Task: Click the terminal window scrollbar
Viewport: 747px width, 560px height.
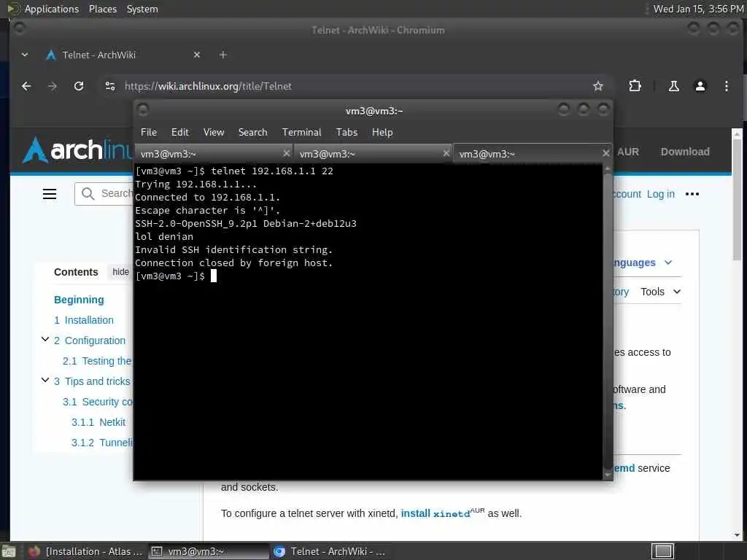Action: tap(608, 322)
